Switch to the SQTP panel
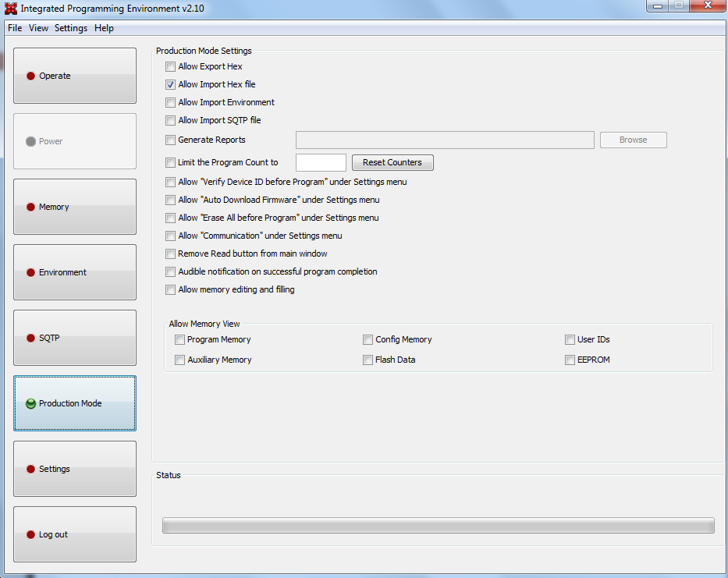728x578 pixels. click(x=74, y=338)
